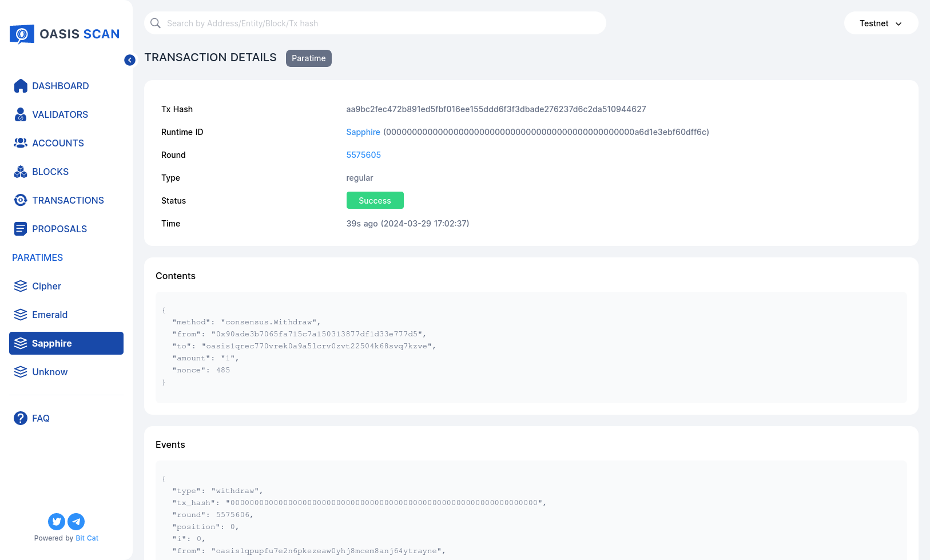Click the Sapphire runtime link
Image resolution: width=930 pixels, height=560 pixels.
pyautogui.click(x=363, y=132)
